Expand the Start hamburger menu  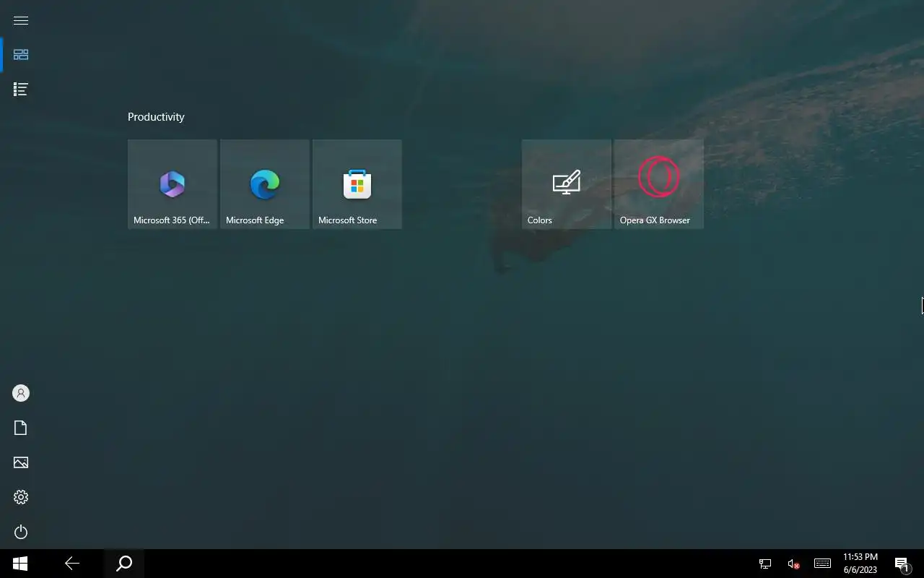21,20
